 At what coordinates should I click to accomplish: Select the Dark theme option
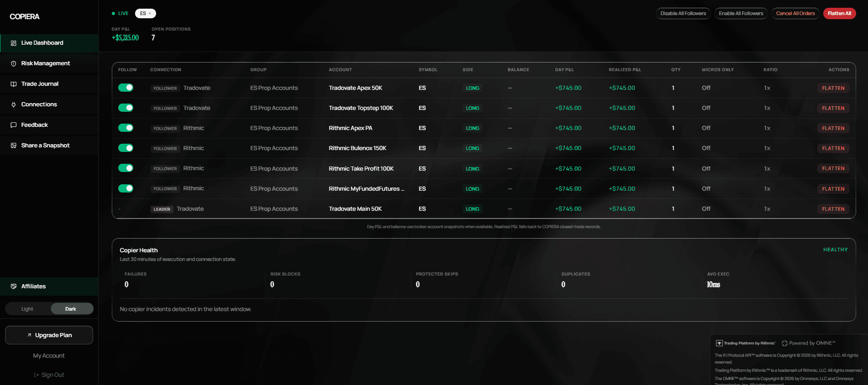[72, 309]
